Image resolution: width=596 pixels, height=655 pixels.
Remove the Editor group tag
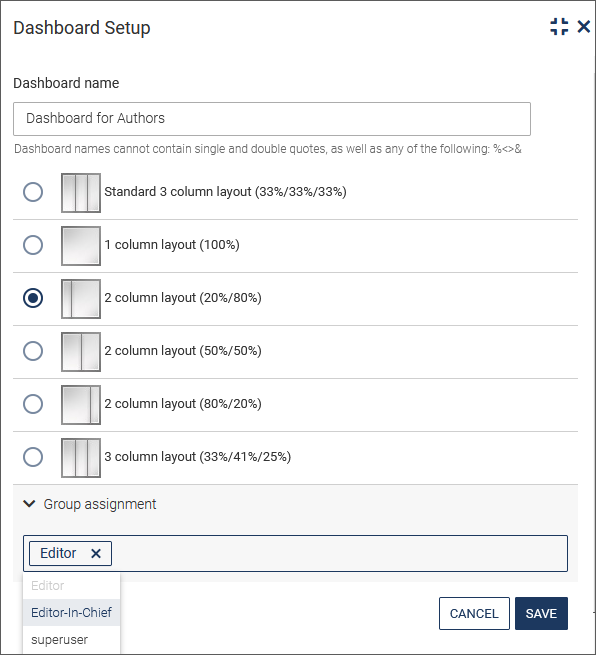96,553
